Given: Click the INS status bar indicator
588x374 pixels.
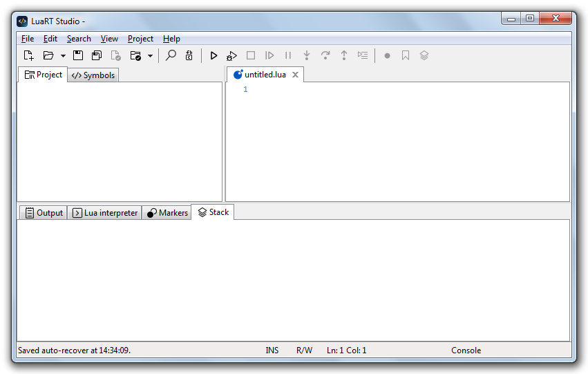Looking at the screenshot, I should (272, 350).
